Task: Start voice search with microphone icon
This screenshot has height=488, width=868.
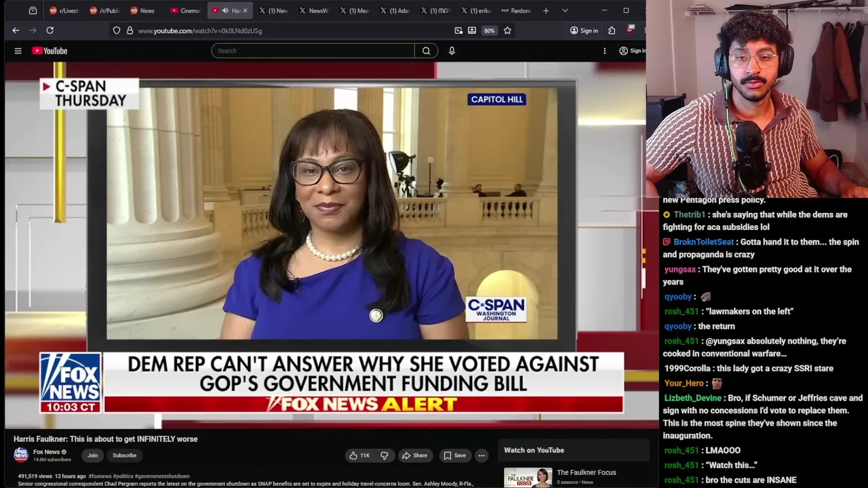Action: click(x=452, y=51)
